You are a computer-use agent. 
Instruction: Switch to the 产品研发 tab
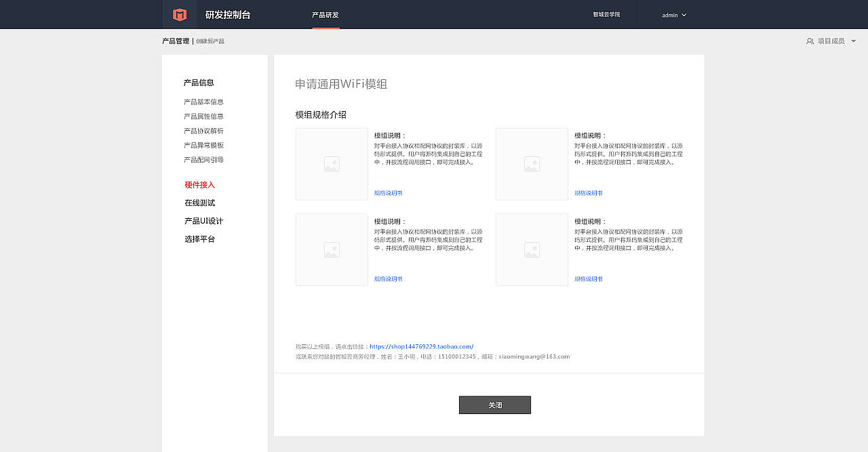pos(325,14)
